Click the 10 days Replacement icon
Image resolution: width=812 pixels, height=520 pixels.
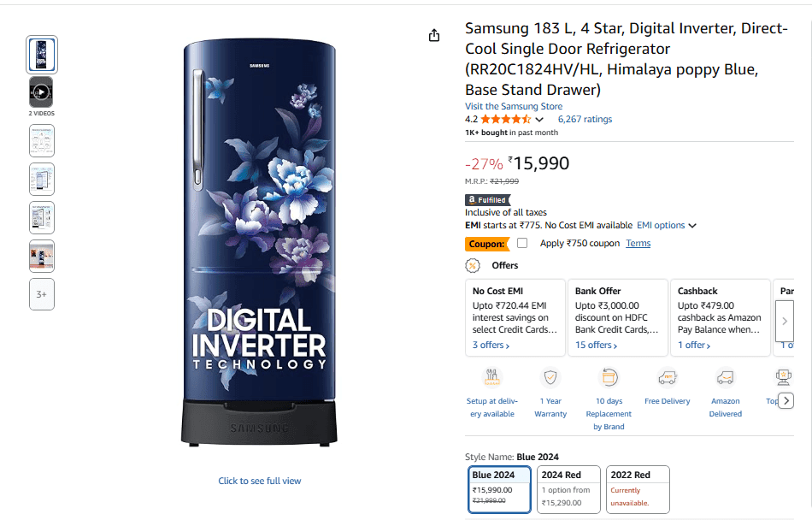609,377
